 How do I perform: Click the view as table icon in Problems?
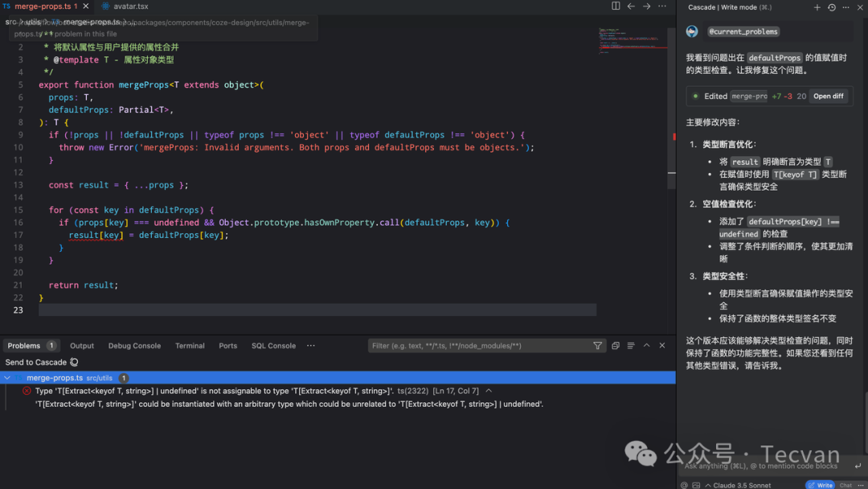point(631,346)
